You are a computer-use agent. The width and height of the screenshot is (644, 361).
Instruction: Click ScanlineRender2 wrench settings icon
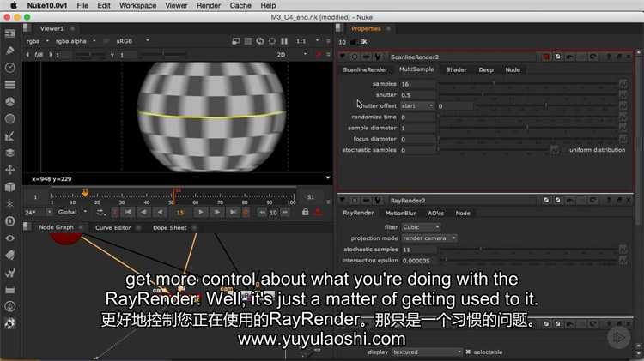pyautogui.click(x=378, y=57)
